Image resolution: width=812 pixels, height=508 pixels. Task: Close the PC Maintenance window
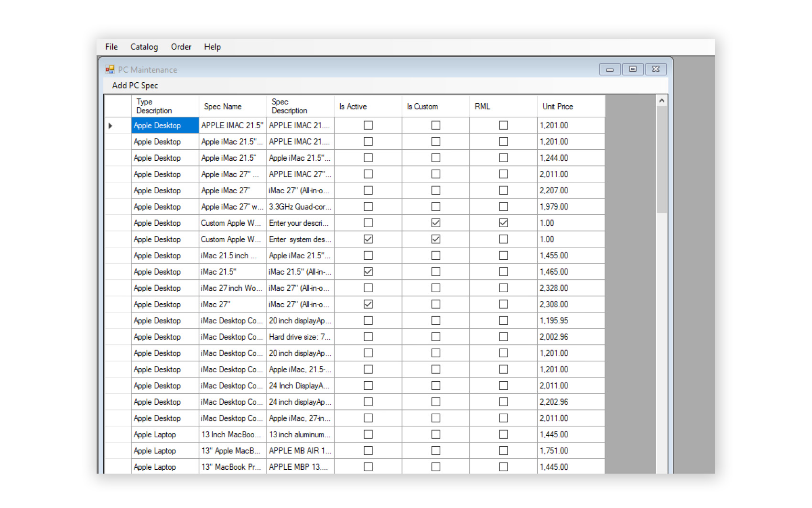pyautogui.click(x=656, y=69)
